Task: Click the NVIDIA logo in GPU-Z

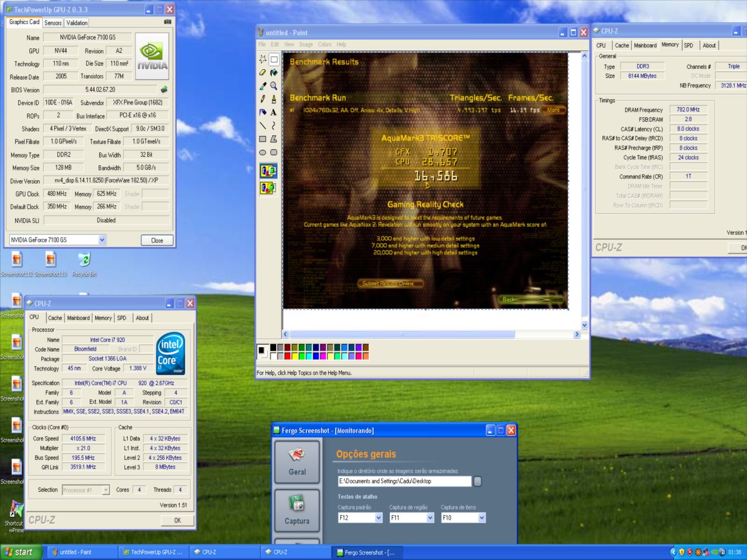Action: click(x=152, y=57)
